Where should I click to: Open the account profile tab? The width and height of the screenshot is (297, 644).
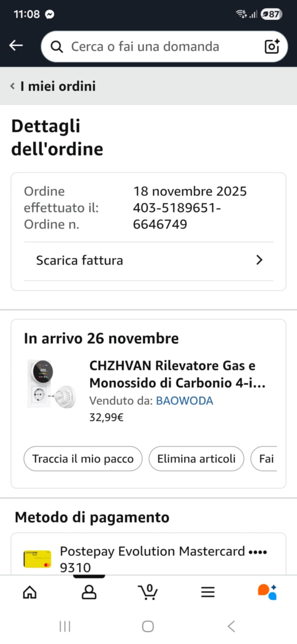[89, 592]
